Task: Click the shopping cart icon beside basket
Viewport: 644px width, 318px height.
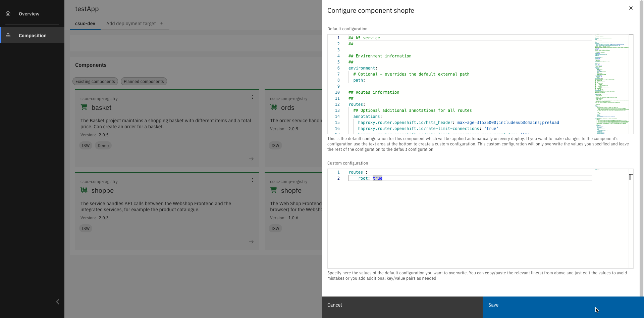Action: (x=84, y=107)
